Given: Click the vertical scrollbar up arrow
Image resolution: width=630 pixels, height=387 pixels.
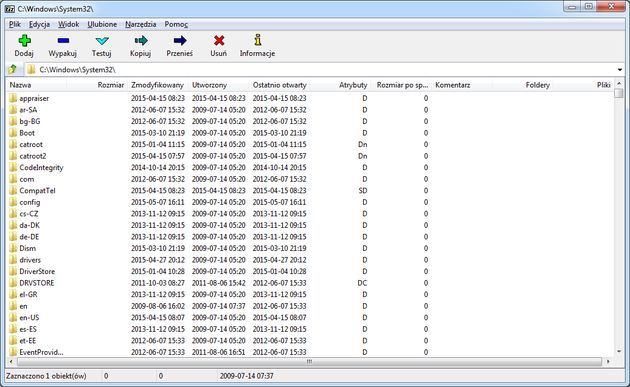Looking at the screenshot, I should pos(619,84).
